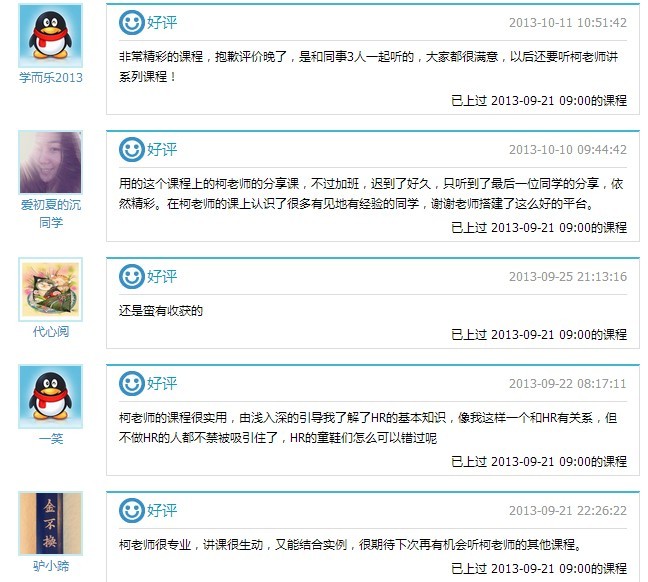Open 学而乐2013's penguin avatar
The width and height of the screenshot is (648, 582).
click(x=50, y=36)
